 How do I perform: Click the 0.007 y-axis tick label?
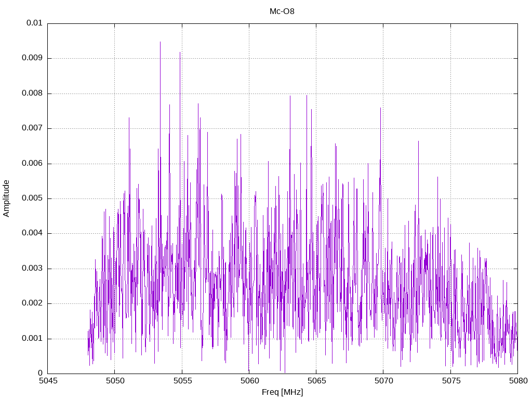click(32, 128)
